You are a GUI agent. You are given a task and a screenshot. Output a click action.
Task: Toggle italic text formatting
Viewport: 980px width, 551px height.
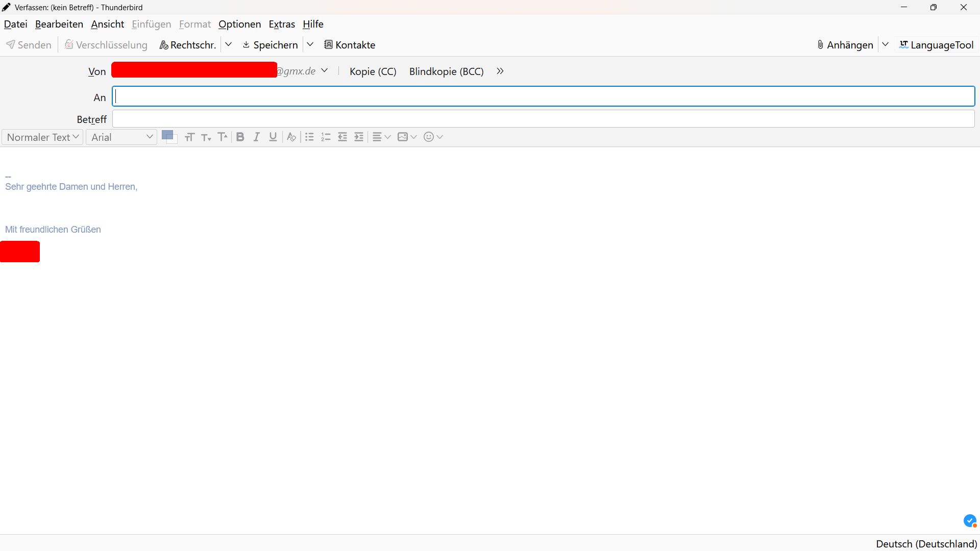pos(257,137)
